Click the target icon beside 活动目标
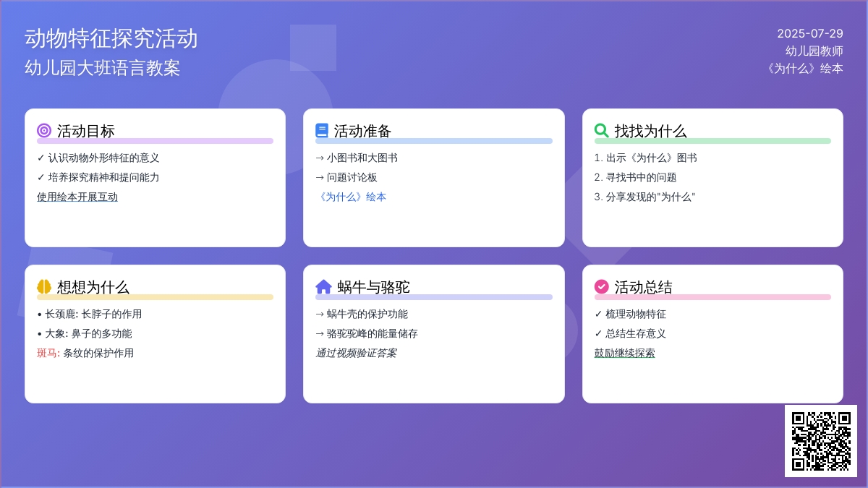Image resolution: width=868 pixels, height=488 pixels. pos(44,131)
